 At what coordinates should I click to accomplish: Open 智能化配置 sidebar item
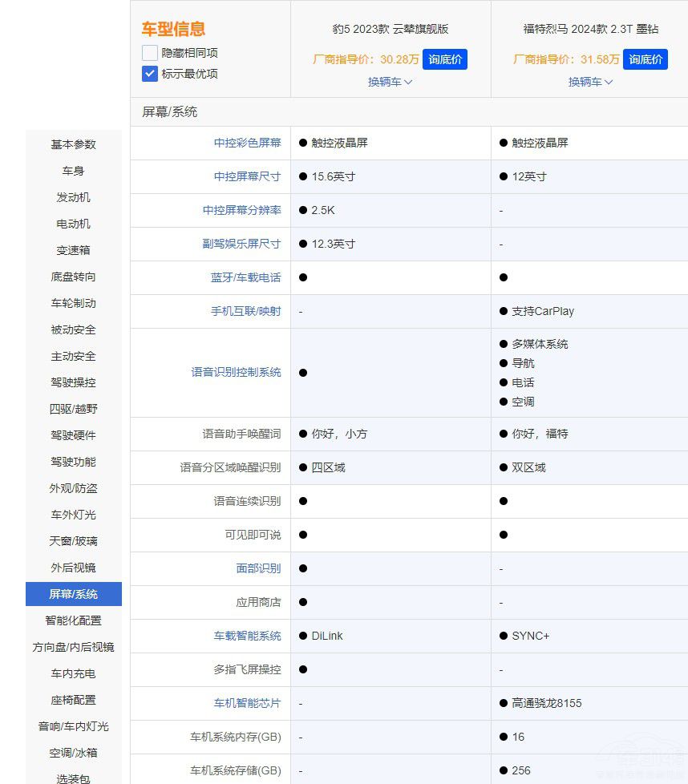(x=73, y=620)
